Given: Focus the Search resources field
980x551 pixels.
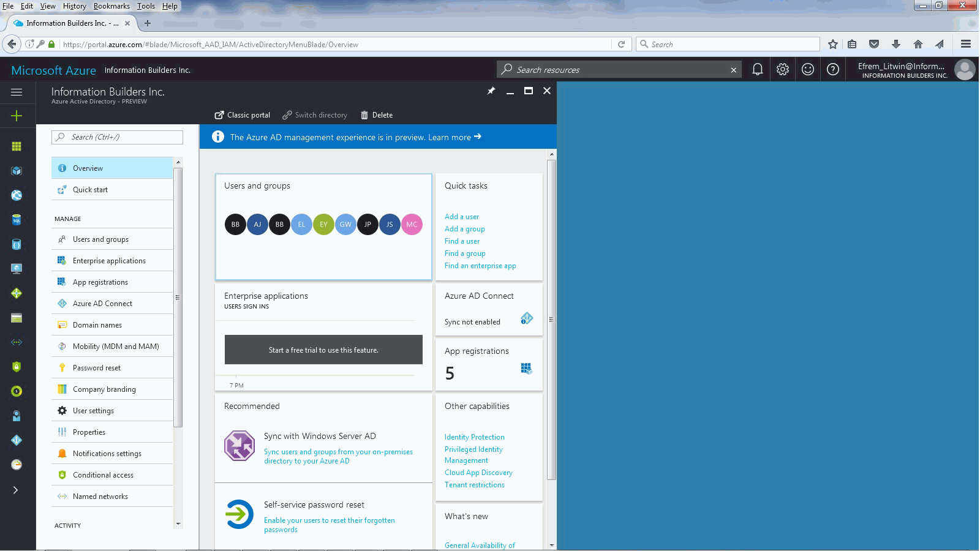Looking at the screenshot, I should pyautogui.click(x=619, y=70).
